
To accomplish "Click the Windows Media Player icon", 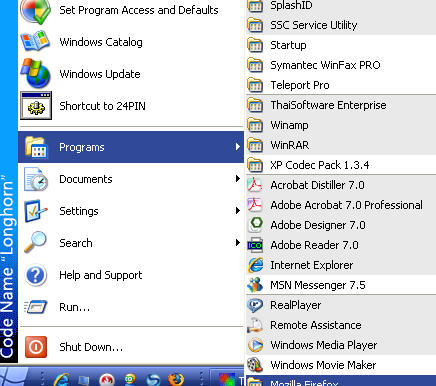I will [255, 345].
